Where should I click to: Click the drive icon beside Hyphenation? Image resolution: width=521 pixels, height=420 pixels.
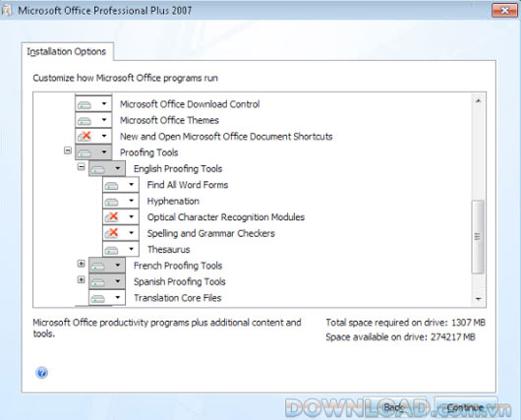pos(112,202)
